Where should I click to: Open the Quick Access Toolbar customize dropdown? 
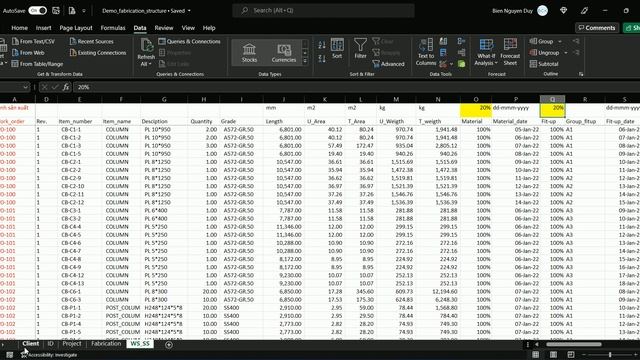coord(84,11)
